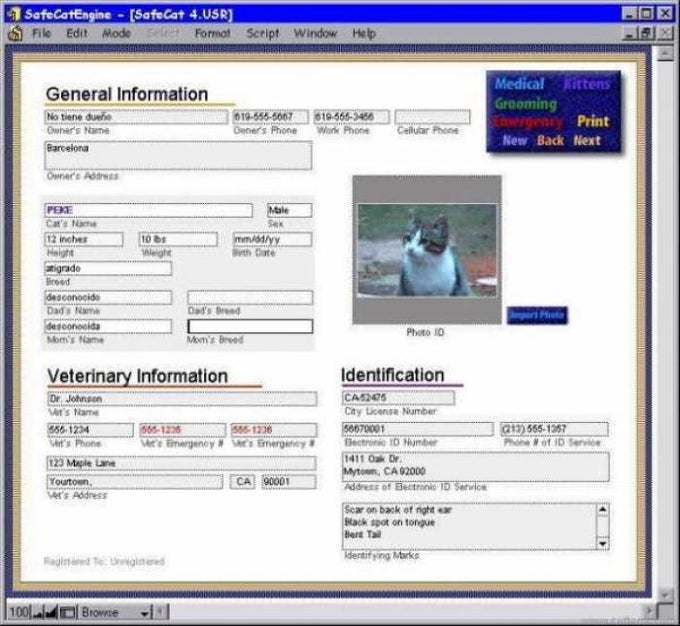
Task: Click the Mom's Name field
Action: coord(108,326)
